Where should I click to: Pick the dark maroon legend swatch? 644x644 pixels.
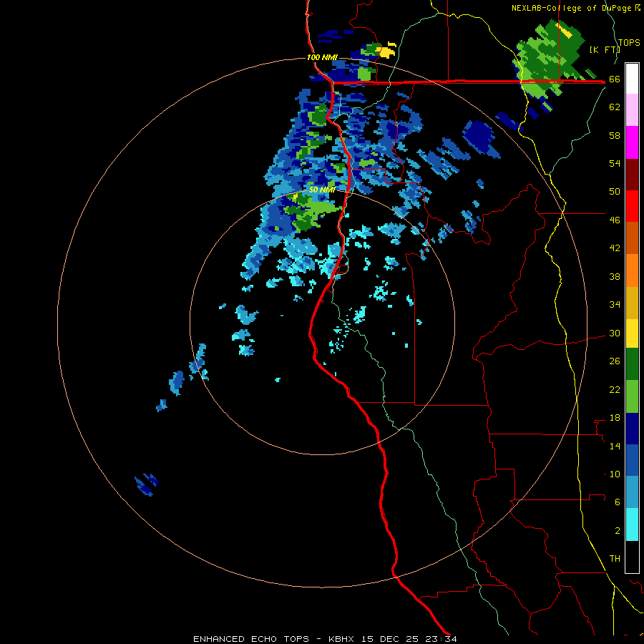pos(632,174)
